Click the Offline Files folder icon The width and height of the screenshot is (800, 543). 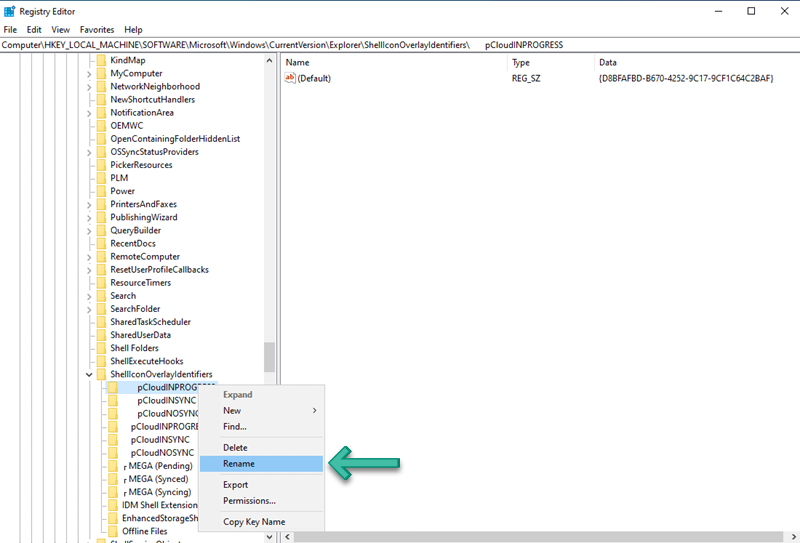(x=113, y=531)
